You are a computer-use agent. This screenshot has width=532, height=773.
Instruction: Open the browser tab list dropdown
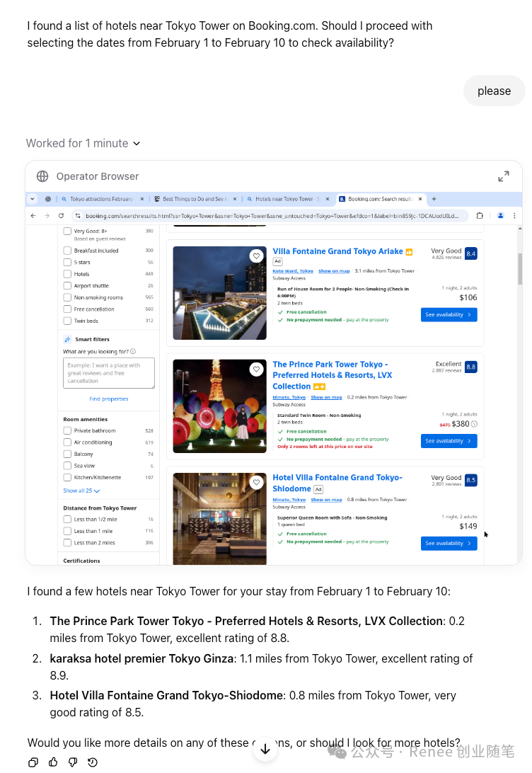[x=33, y=199]
